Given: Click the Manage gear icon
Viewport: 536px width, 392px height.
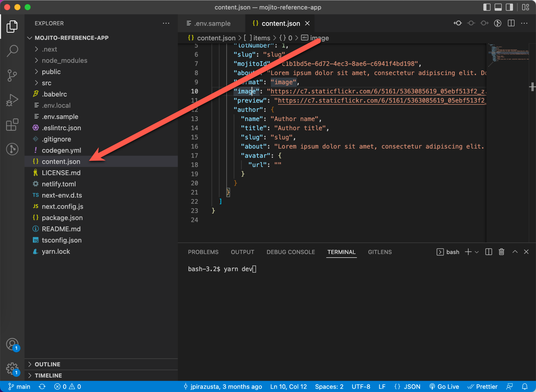Looking at the screenshot, I should (x=12, y=368).
